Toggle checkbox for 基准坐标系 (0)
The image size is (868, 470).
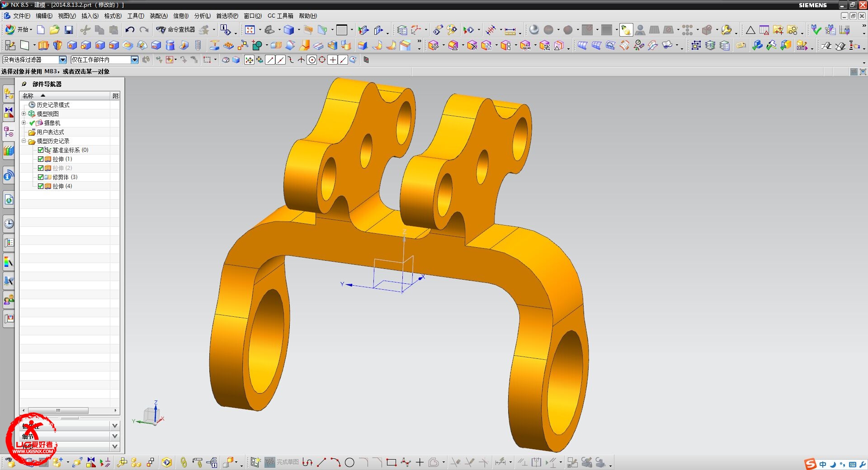pyautogui.click(x=41, y=150)
